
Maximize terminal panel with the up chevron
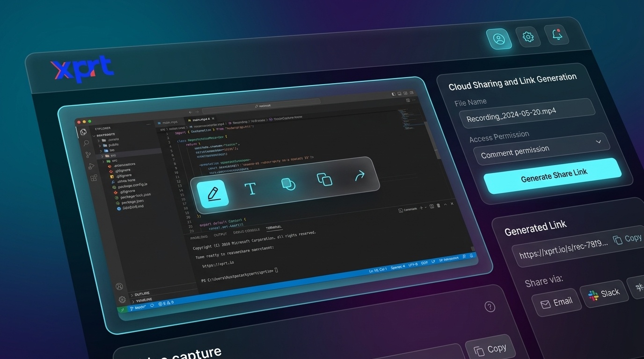tap(446, 205)
